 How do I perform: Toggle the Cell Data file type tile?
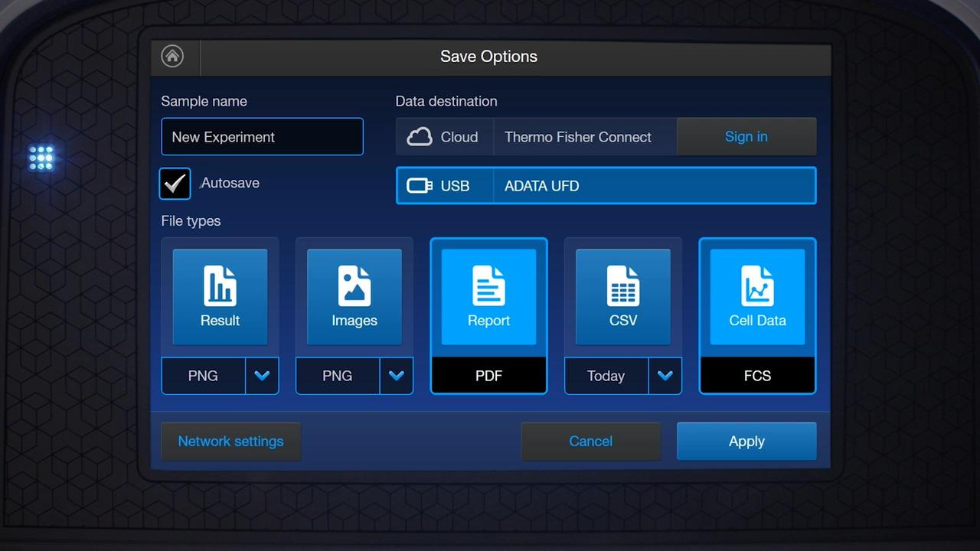tap(757, 297)
